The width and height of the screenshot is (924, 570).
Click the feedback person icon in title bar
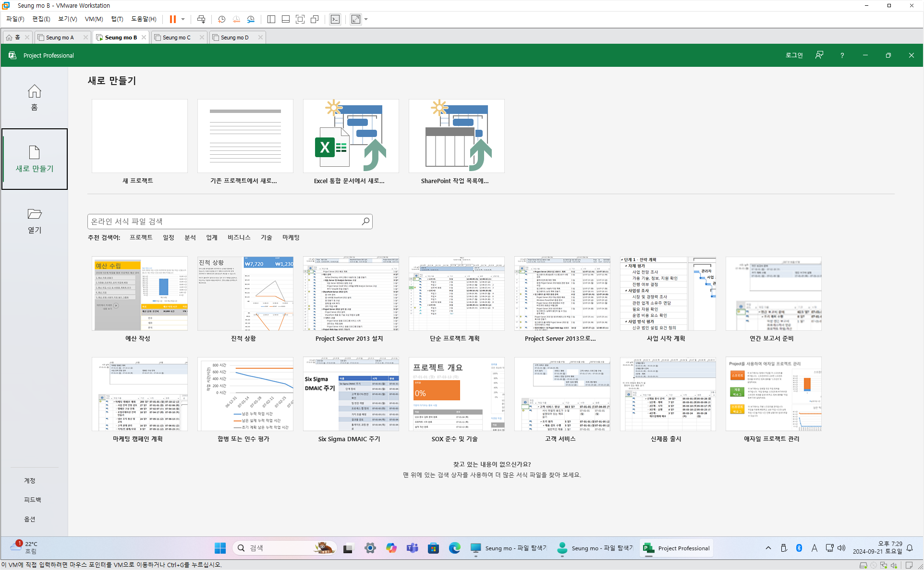pos(819,55)
